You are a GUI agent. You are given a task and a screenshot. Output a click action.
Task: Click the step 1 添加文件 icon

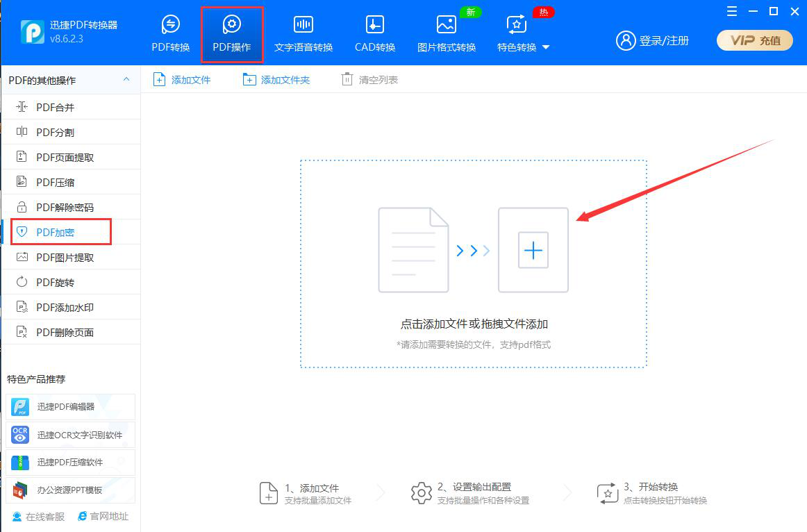[x=268, y=493]
